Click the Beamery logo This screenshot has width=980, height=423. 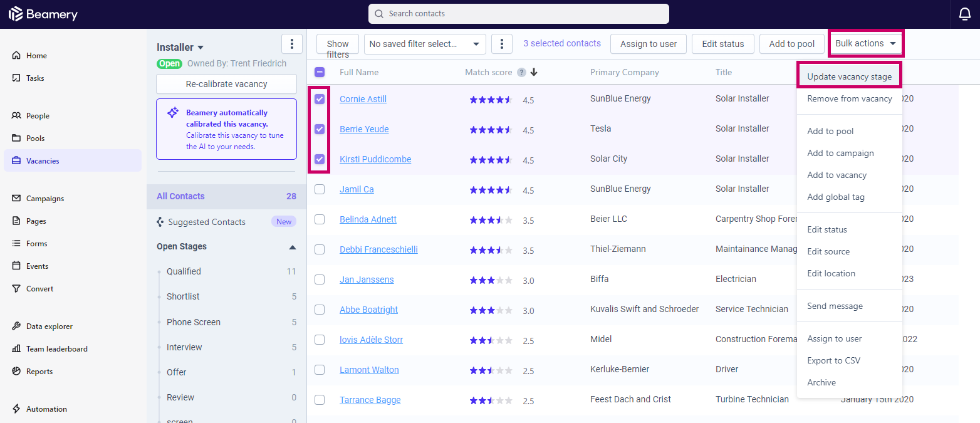click(43, 14)
